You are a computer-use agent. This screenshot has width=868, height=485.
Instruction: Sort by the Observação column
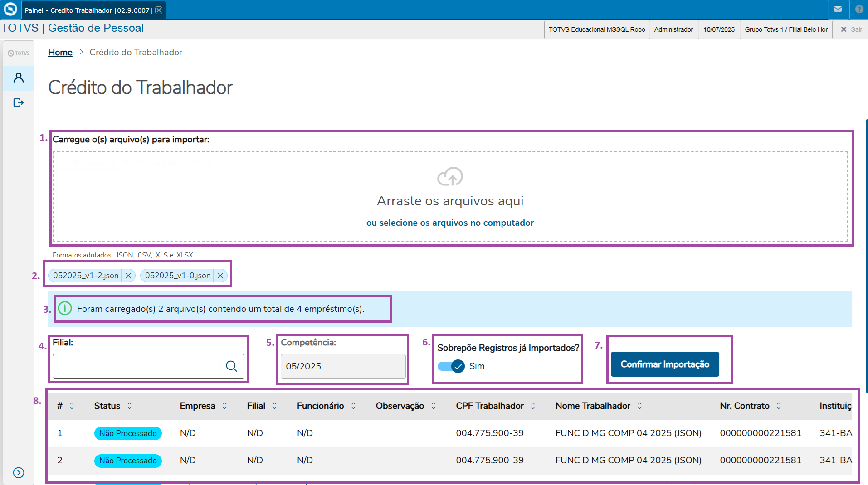434,406
